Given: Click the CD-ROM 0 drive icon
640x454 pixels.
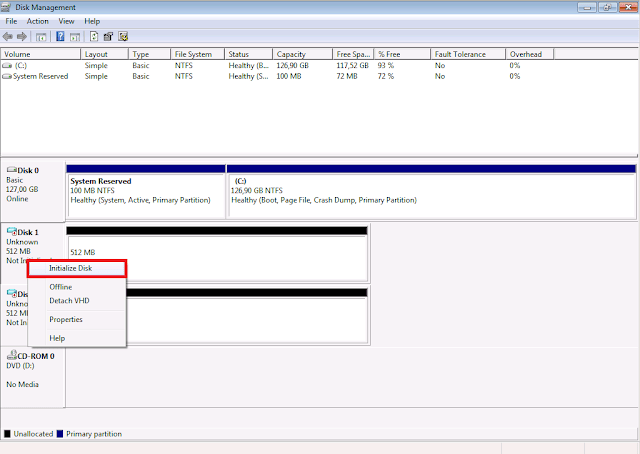Looking at the screenshot, I should coord(11,356).
